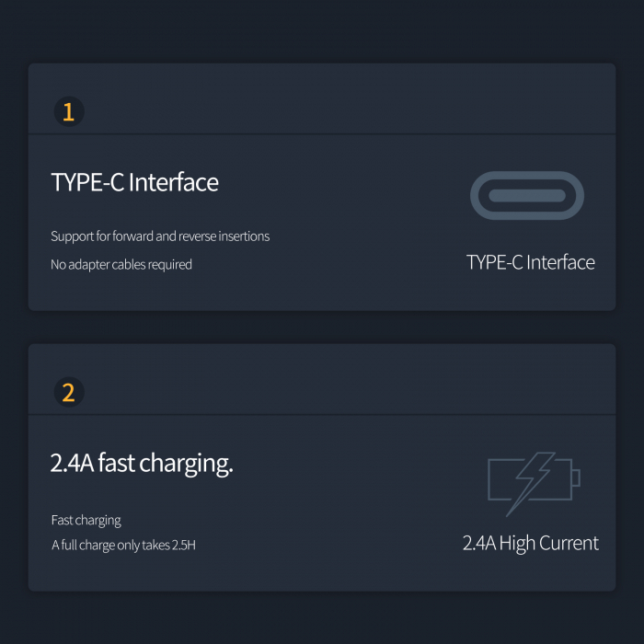Click the word 'Interface' in first heading

coord(174,182)
